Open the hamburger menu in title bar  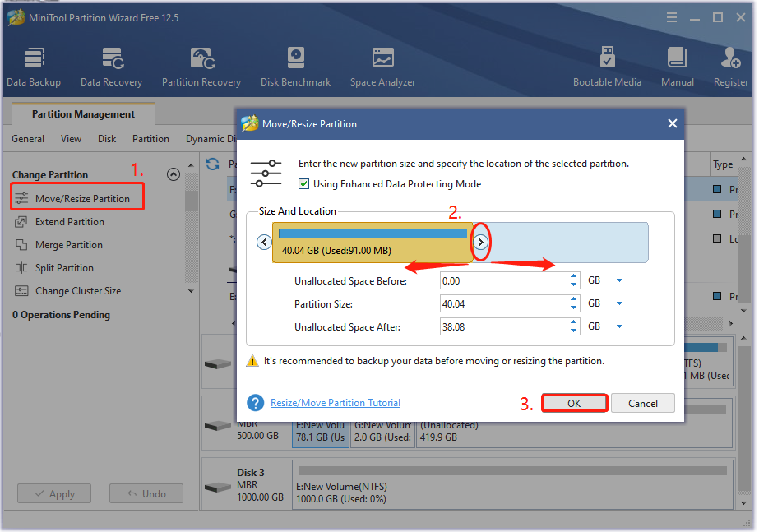(x=671, y=18)
